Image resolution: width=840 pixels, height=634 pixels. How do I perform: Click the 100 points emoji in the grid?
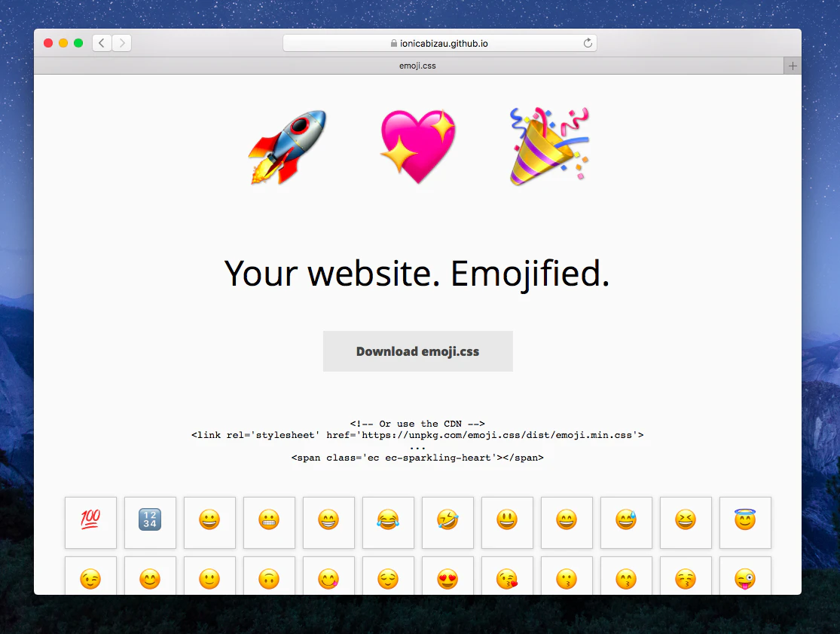coord(90,522)
